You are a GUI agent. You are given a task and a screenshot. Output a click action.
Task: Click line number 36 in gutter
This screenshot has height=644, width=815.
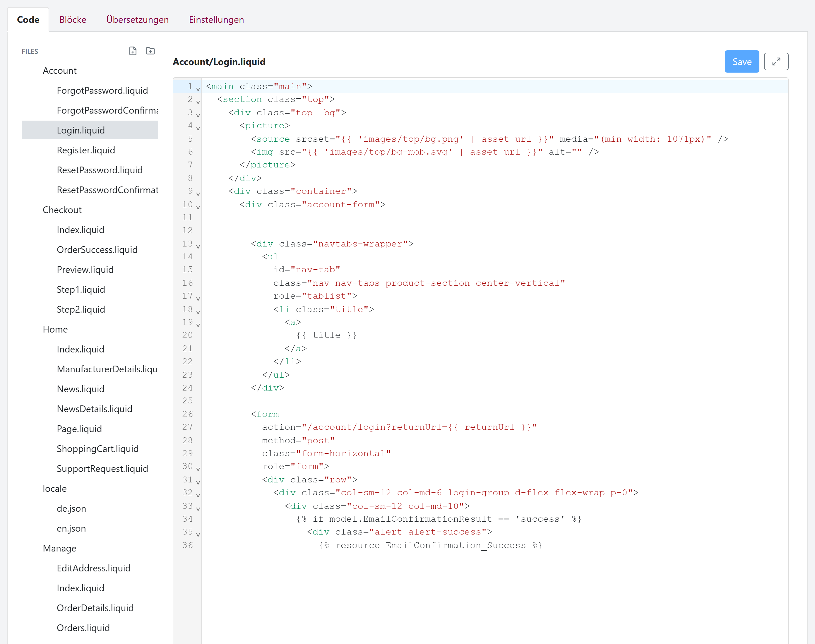(x=187, y=545)
